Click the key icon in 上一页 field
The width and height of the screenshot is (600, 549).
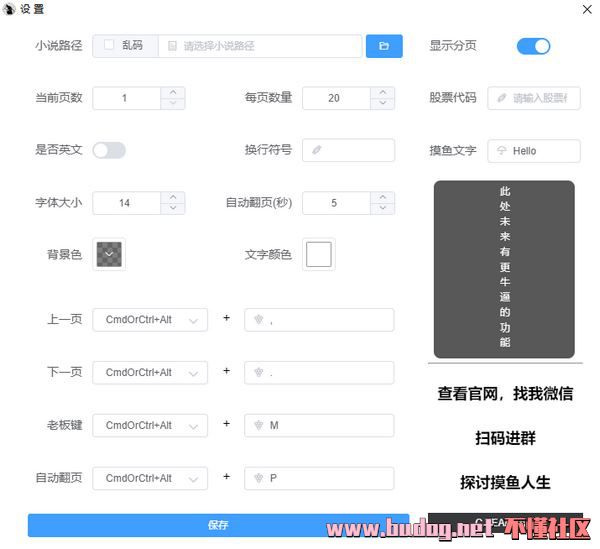[x=259, y=319]
